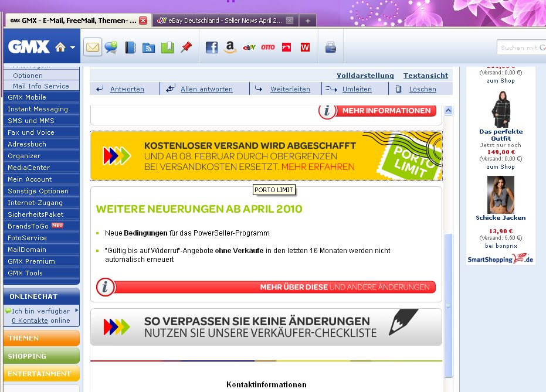Click the mail body vertical scrollbar thumb

[x=449, y=305]
